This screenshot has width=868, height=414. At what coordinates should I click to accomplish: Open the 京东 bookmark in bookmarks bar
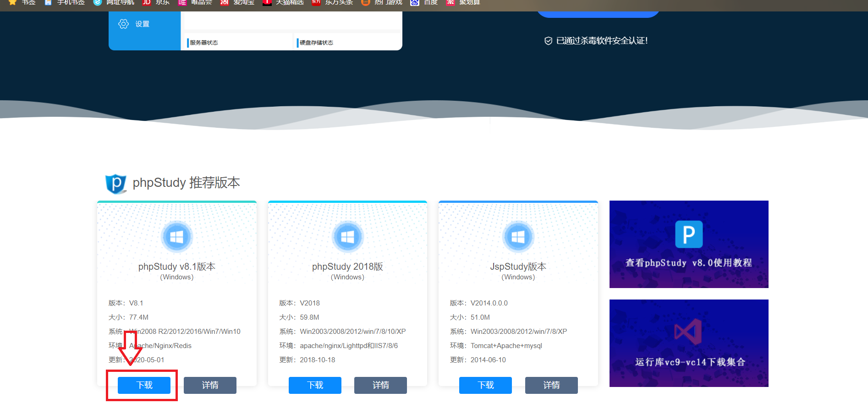click(156, 2)
